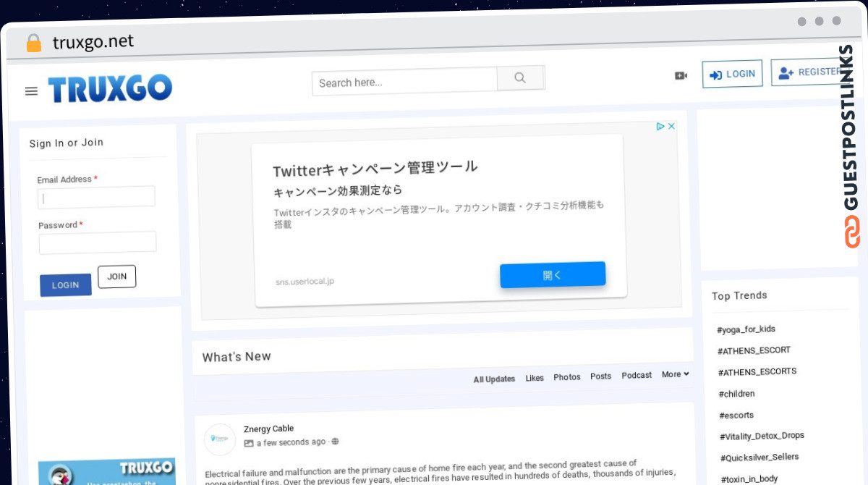Close the Twitter campaign advertisement

pos(671,126)
